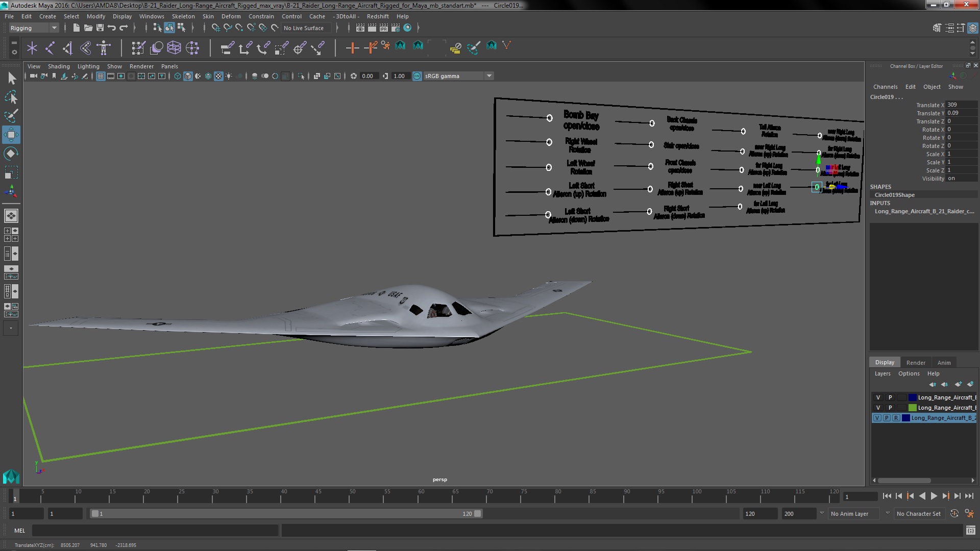Open Render Settings clapperboard gear icon
980x551 pixels.
click(396, 28)
